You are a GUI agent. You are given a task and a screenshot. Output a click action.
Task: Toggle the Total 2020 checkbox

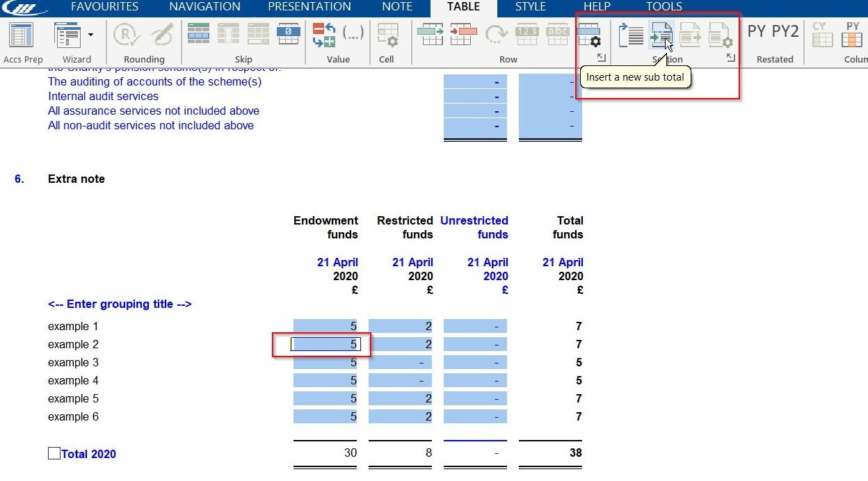click(54, 453)
